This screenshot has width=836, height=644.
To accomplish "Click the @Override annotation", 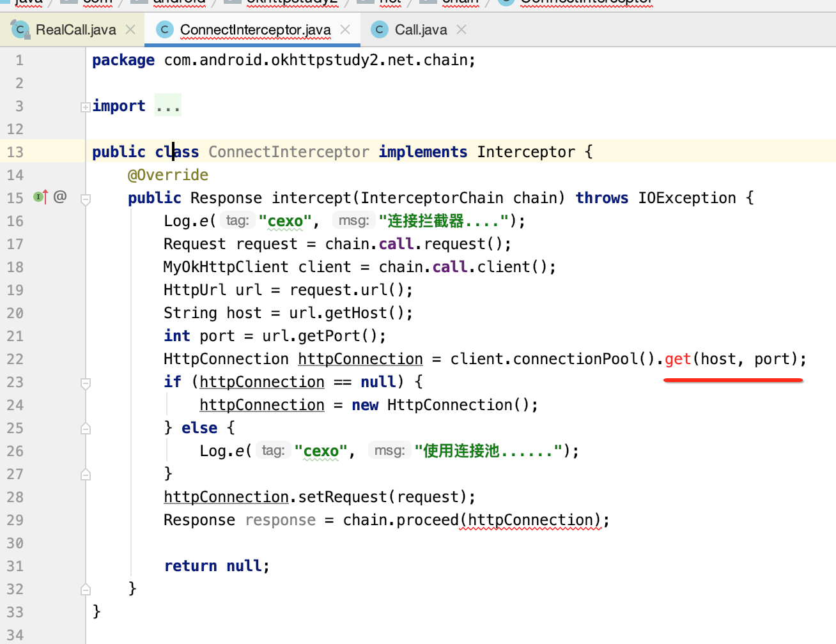I will coord(168,175).
